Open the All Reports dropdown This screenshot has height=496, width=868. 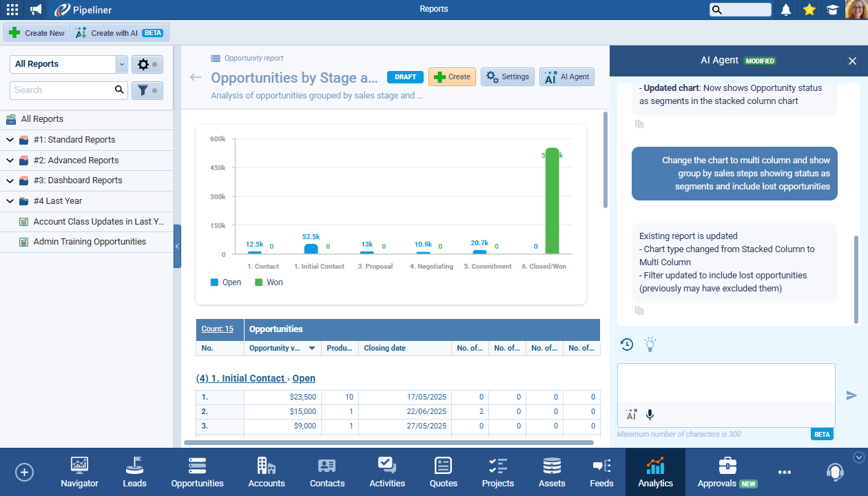coord(122,64)
